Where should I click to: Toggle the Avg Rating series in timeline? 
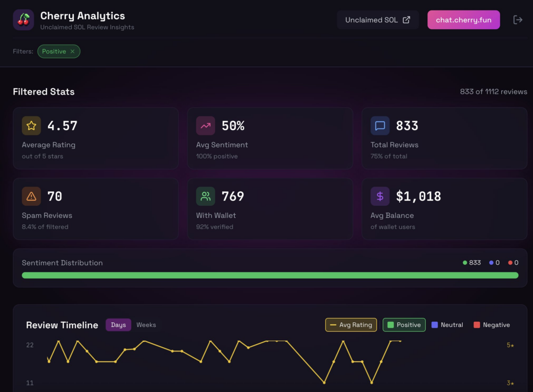[351, 325]
